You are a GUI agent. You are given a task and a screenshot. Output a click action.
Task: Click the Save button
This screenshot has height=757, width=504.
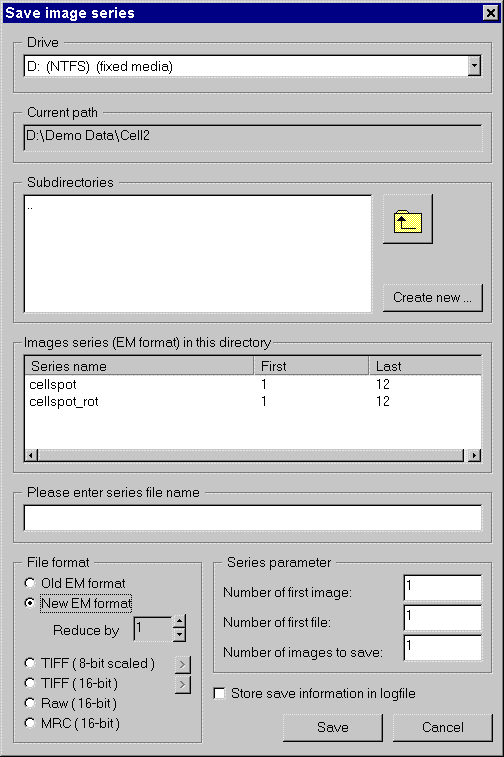[x=333, y=728]
